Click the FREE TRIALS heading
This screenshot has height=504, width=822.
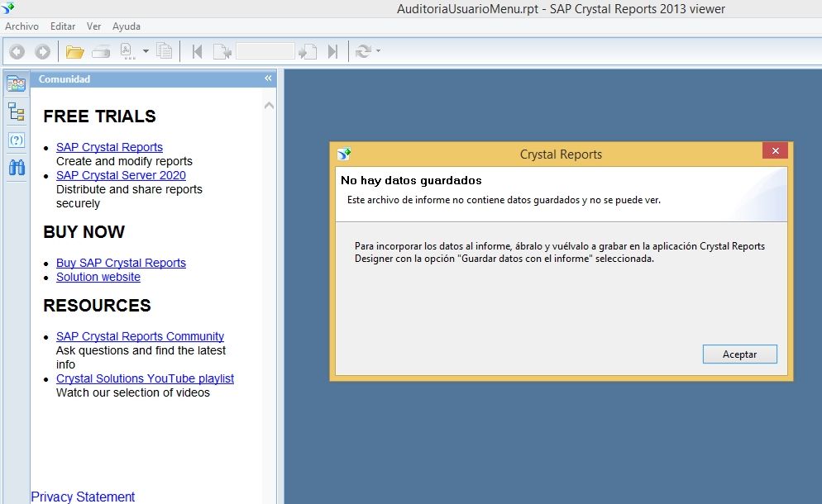tap(99, 116)
